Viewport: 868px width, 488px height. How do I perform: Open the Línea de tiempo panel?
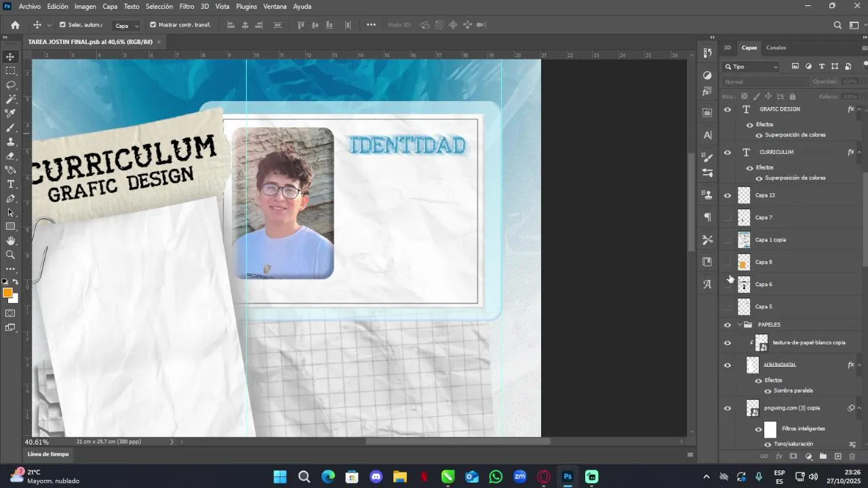click(48, 454)
